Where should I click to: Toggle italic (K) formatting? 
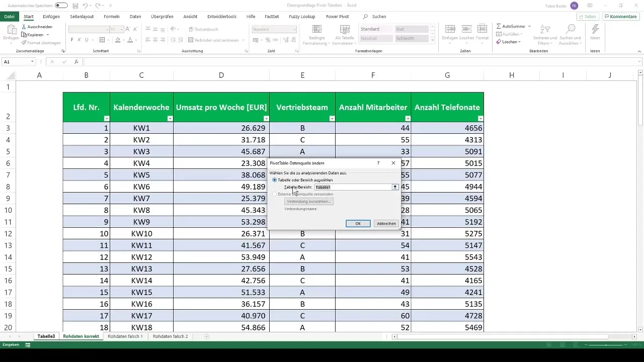(x=79, y=40)
